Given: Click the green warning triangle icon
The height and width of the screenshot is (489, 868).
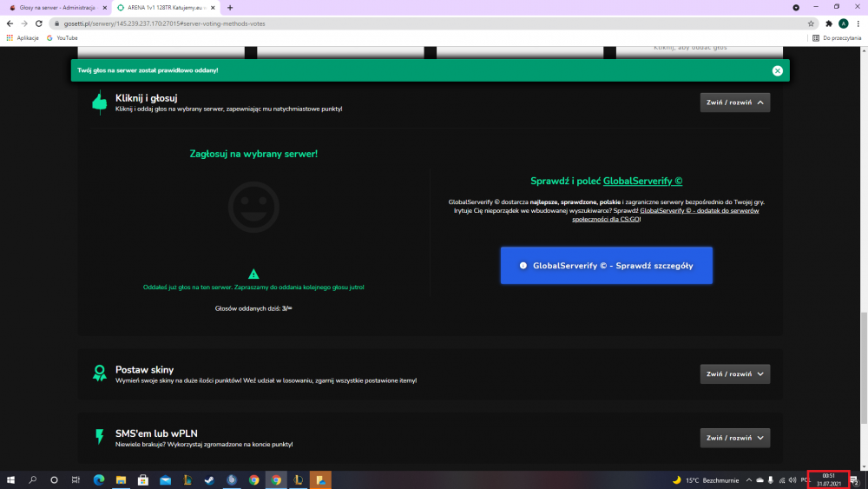Looking at the screenshot, I should [253, 274].
